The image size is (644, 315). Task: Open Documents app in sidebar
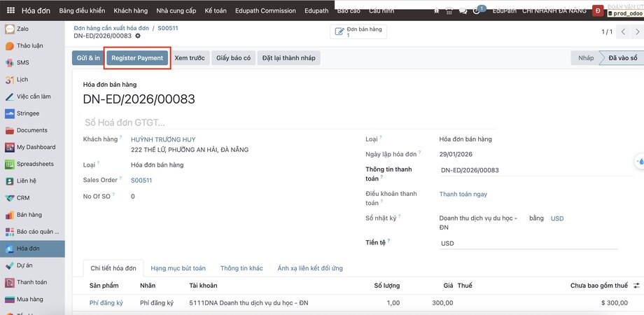click(32, 130)
